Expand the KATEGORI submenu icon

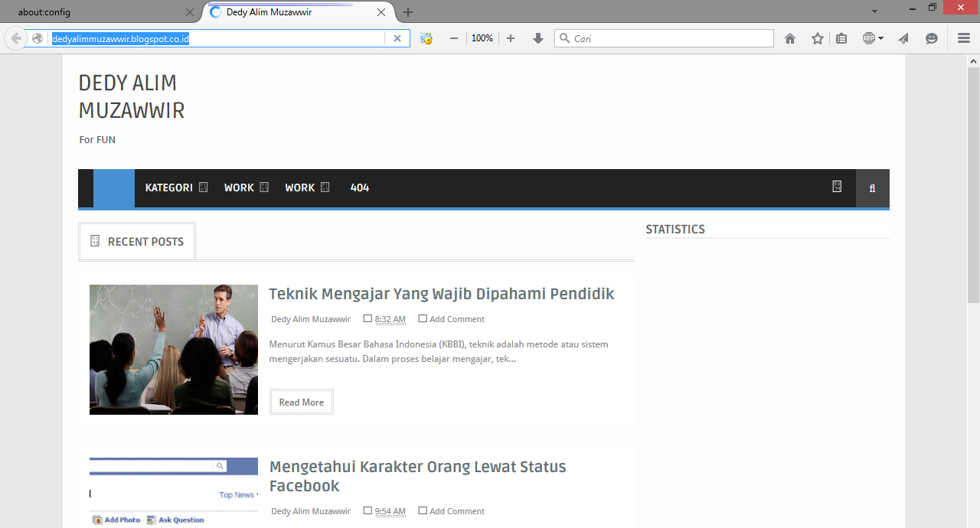203,187
